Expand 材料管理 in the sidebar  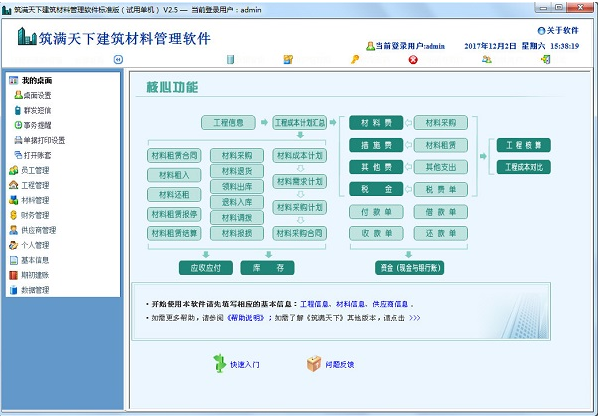(29, 200)
